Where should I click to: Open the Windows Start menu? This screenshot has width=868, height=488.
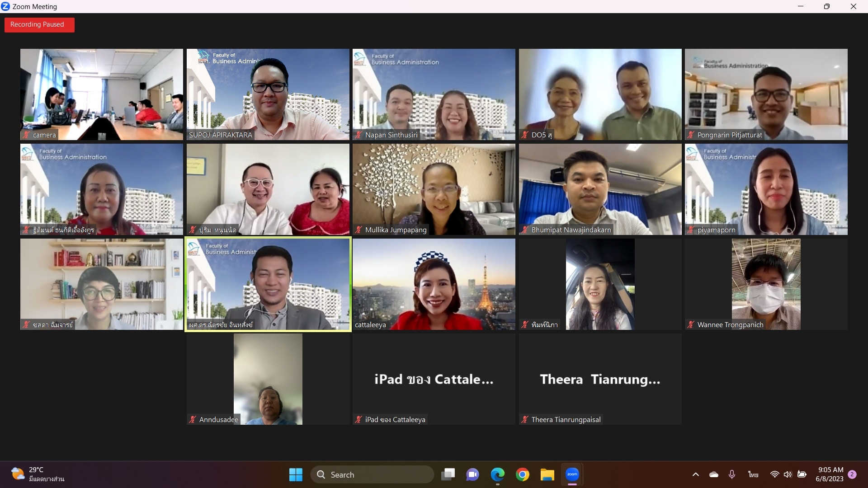pyautogui.click(x=296, y=474)
